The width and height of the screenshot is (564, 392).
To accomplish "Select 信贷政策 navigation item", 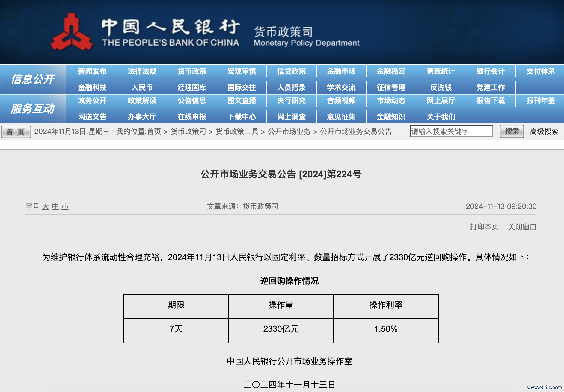I will tap(291, 71).
